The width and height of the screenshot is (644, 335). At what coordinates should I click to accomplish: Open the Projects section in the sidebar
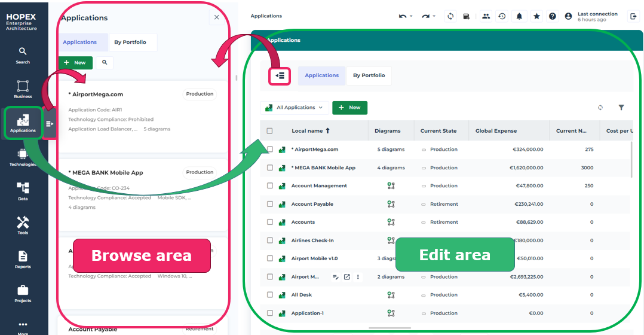pyautogui.click(x=23, y=294)
